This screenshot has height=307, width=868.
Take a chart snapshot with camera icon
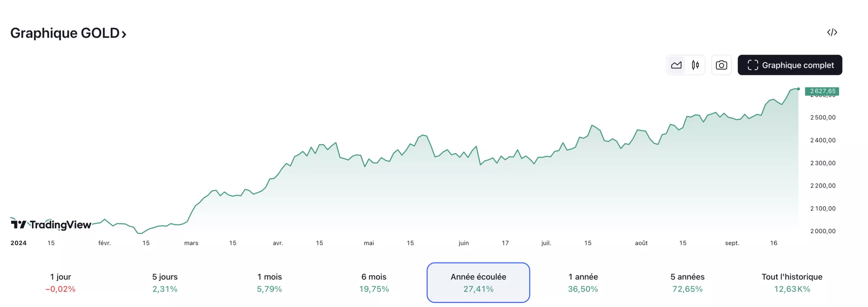[x=721, y=65]
